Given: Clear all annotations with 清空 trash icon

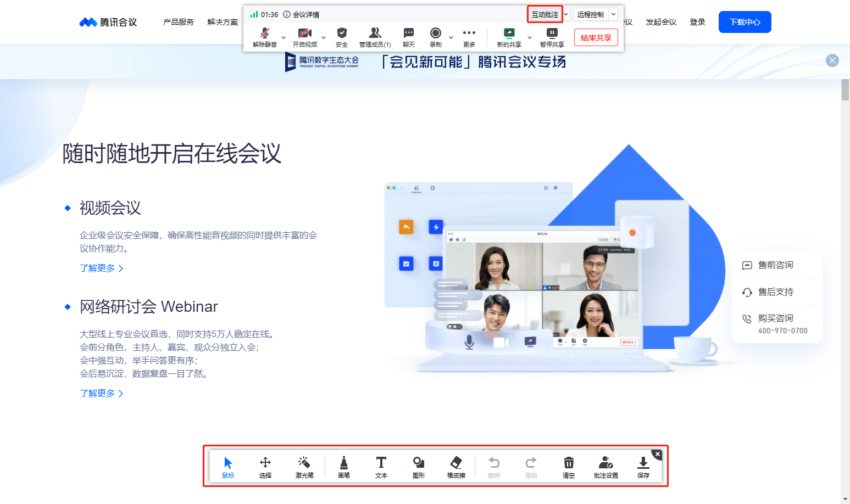Looking at the screenshot, I should 569,467.
